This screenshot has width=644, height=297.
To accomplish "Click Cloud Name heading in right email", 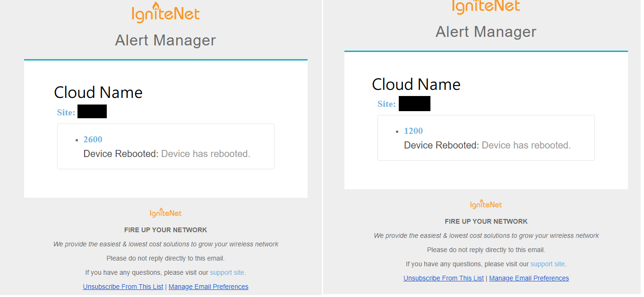I will coord(416,84).
